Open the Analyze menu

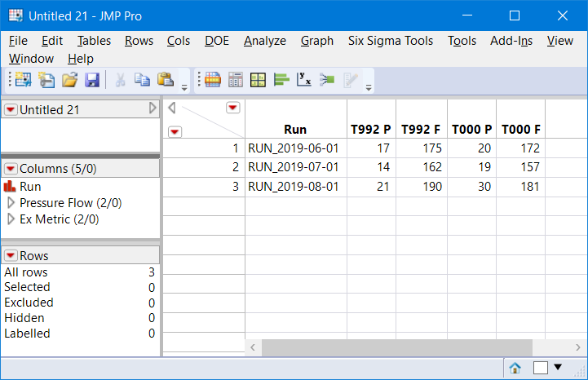pos(265,41)
